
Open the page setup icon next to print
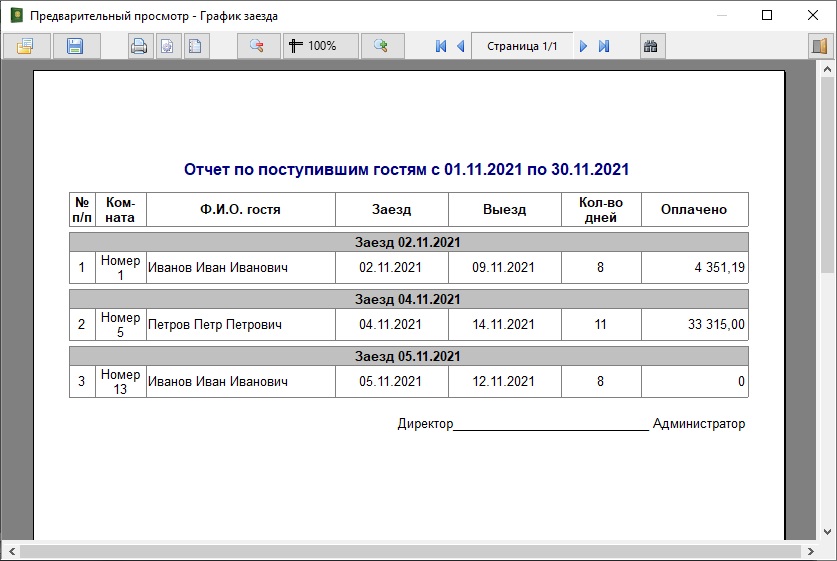pyautogui.click(x=168, y=46)
